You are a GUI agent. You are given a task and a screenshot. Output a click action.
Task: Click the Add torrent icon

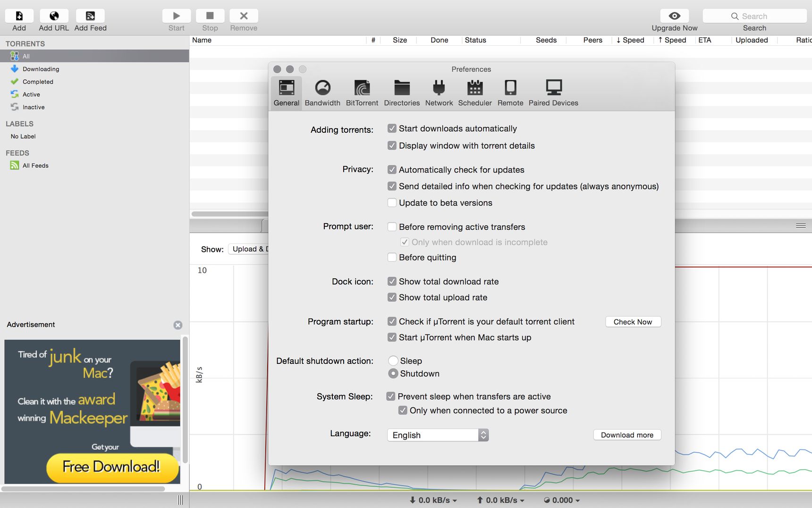coord(19,16)
